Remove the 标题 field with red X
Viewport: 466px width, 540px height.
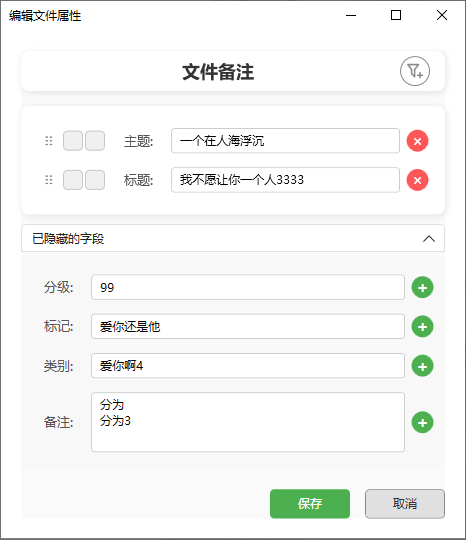[x=417, y=180]
